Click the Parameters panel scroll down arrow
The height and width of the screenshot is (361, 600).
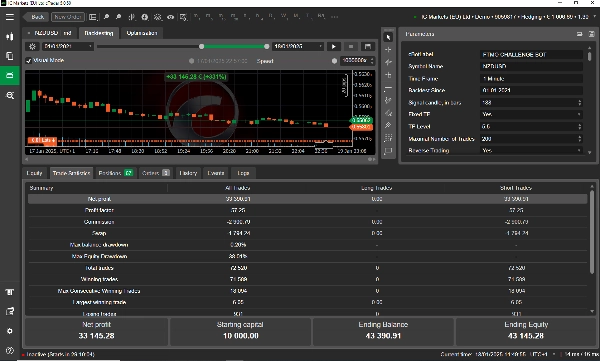coord(590,152)
